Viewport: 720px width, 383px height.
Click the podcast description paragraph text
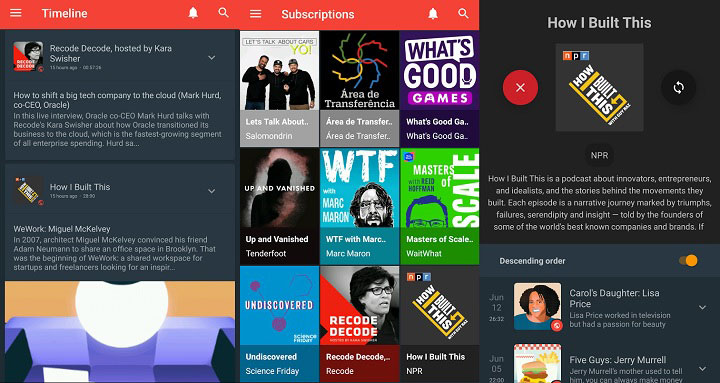(x=599, y=203)
